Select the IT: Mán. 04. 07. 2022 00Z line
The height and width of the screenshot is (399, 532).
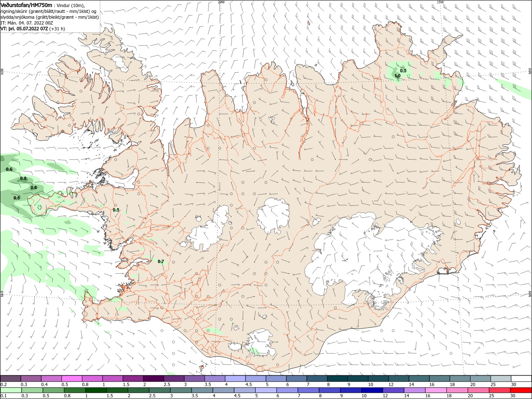click(27, 23)
